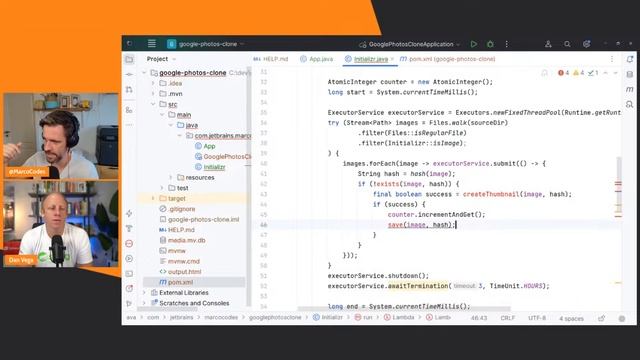Start debugging with the green bug icon
The width and height of the screenshot is (640, 360).
tap(490, 44)
